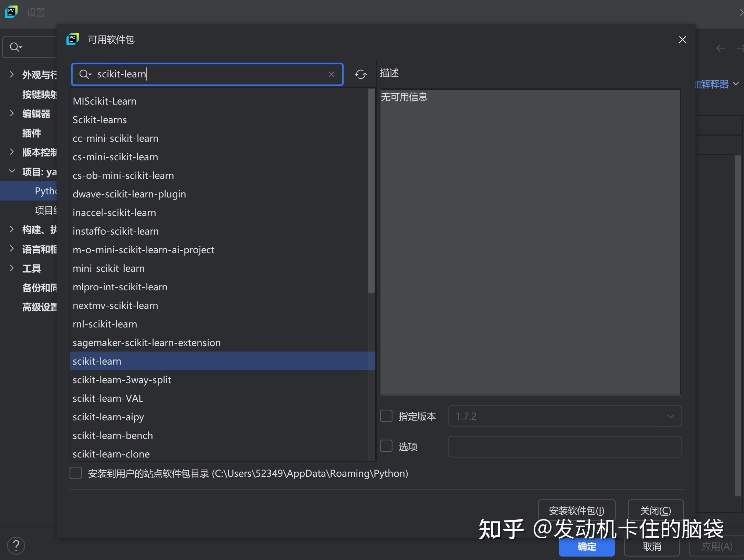Select 插件 in settings sidebar
The height and width of the screenshot is (560, 744).
tap(32, 133)
